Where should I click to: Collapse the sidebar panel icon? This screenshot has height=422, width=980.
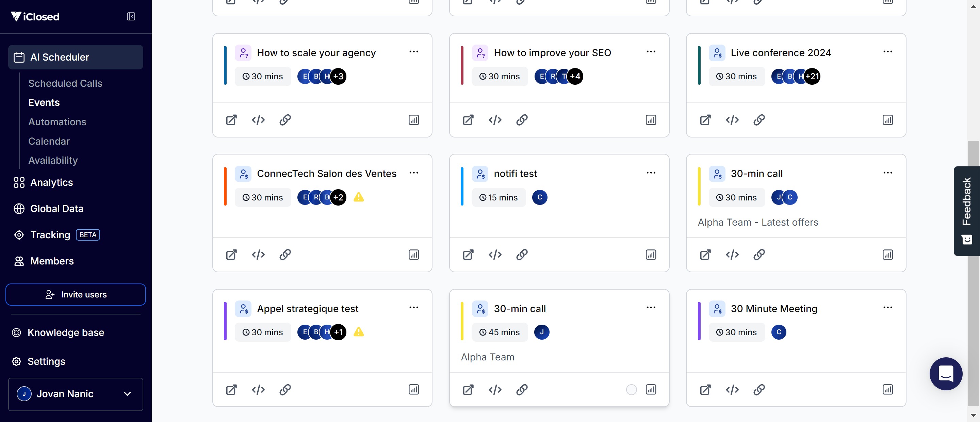131,16
